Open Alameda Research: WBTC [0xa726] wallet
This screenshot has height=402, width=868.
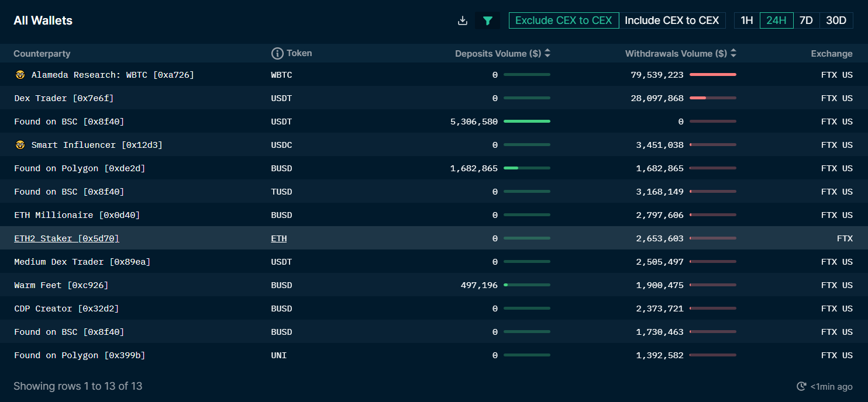(x=112, y=75)
